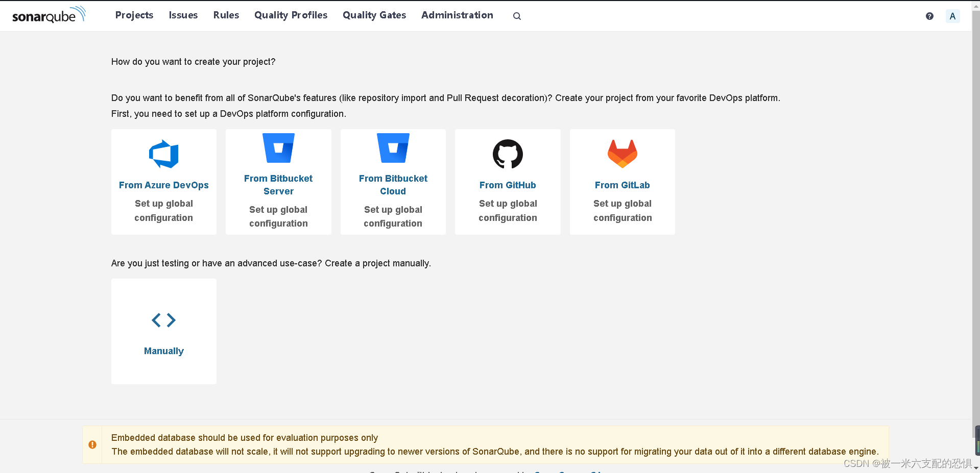Click the GitHub octocat icon
The height and width of the screenshot is (473, 980).
(x=508, y=154)
